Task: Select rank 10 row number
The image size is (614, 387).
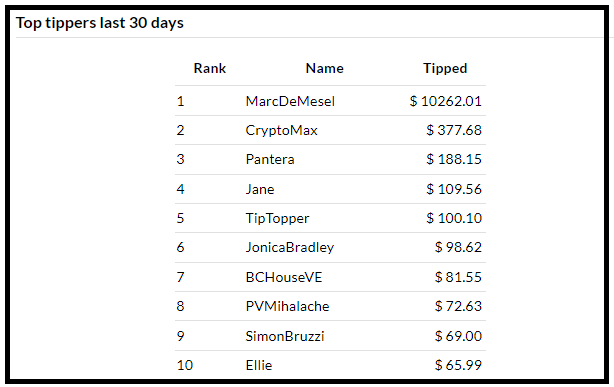Action: pos(185,365)
